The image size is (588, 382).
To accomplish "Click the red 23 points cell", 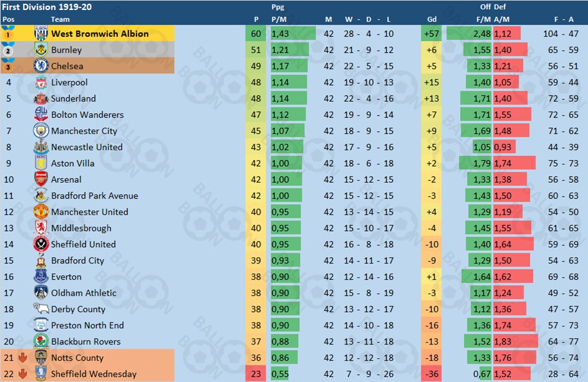I will click(x=256, y=374).
